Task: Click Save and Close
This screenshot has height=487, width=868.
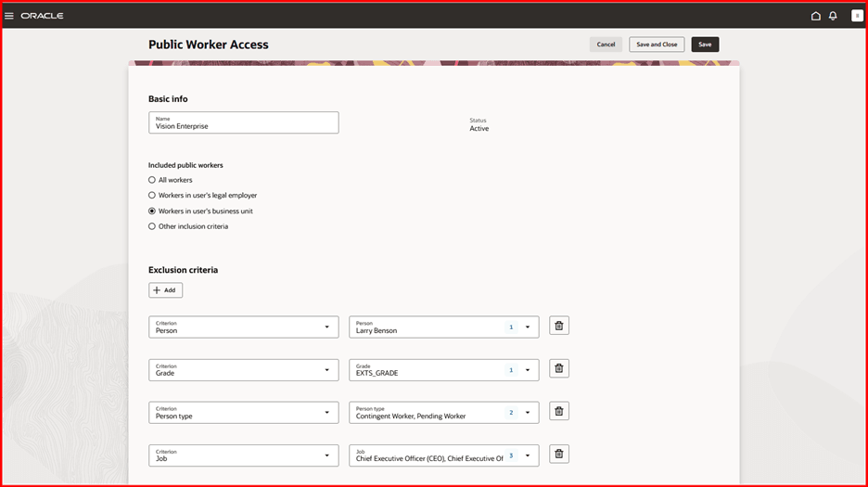Action: pos(657,45)
